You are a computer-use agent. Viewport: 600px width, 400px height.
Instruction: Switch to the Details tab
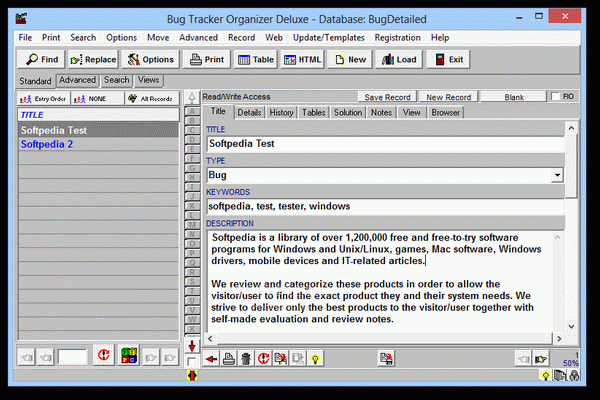click(x=249, y=113)
